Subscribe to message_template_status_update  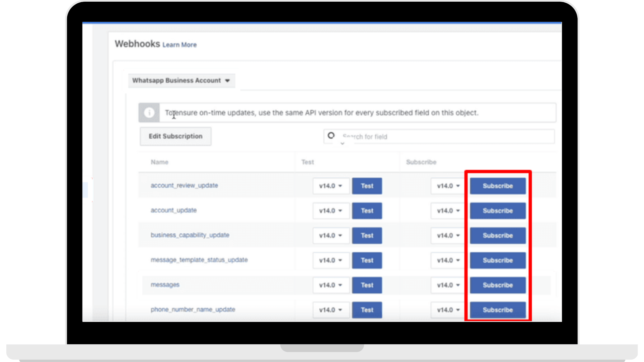click(x=497, y=260)
